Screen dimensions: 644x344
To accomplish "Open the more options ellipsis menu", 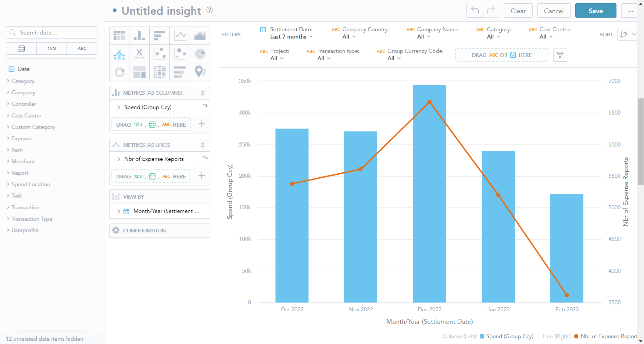I will [x=630, y=11].
